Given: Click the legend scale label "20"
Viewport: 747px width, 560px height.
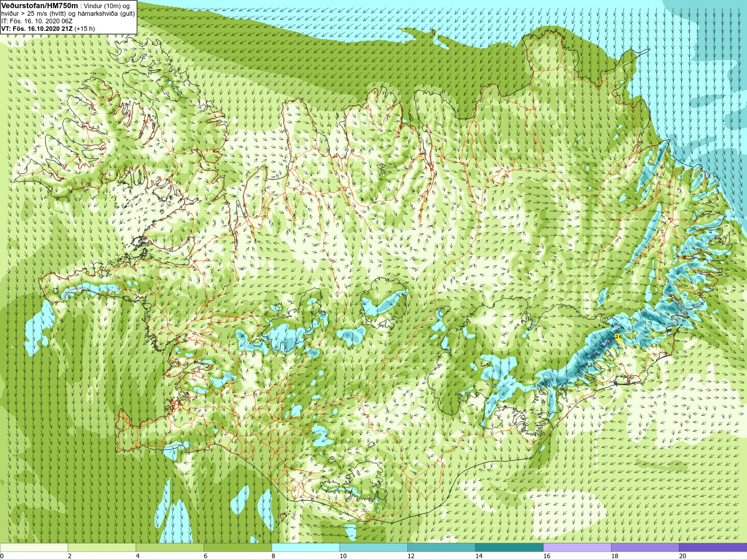Looking at the screenshot, I should click(x=682, y=556).
